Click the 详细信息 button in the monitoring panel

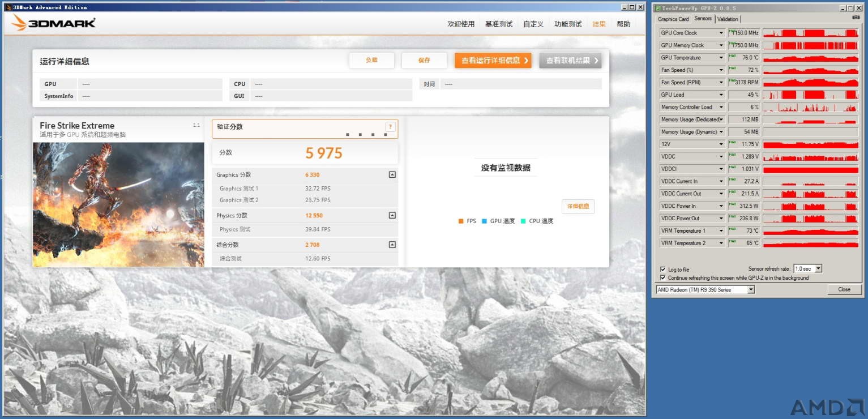(578, 207)
